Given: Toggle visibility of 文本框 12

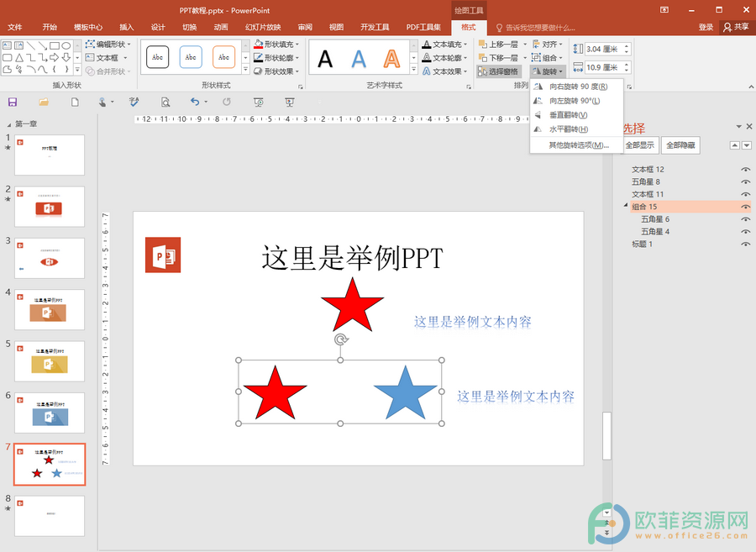Looking at the screenshot, I should pos(745,169).
